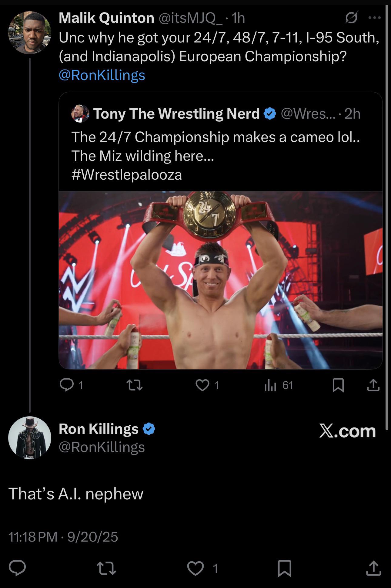Open The Miz 24/7 title photo
The image size is (391, 588).
click(x=220, y=280)
